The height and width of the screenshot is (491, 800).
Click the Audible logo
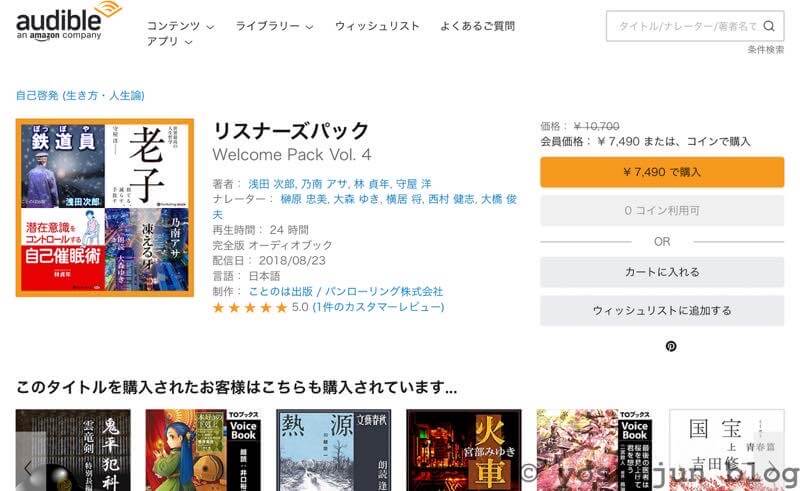pos(68,21)
